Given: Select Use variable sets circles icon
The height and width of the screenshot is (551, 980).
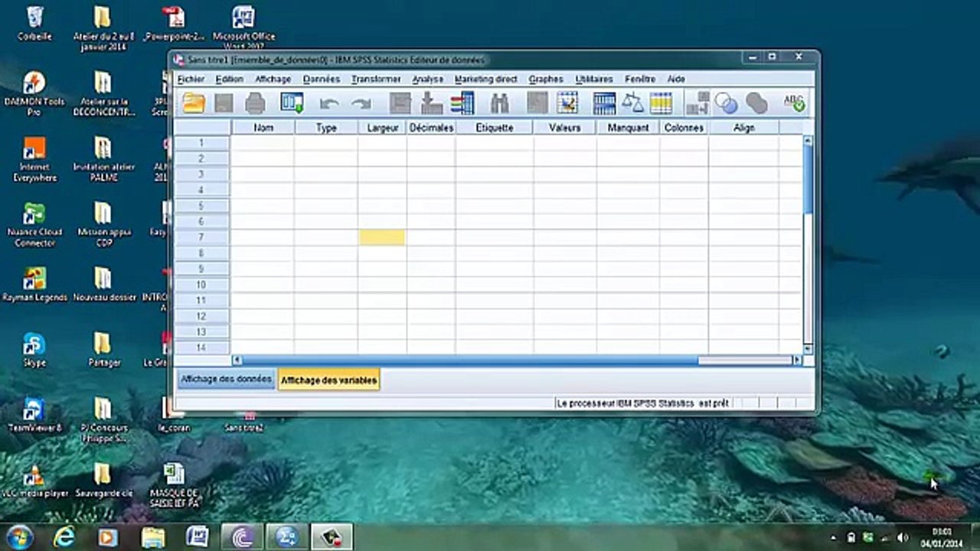Looking at the screenshot, I should (x=726, y=103).
